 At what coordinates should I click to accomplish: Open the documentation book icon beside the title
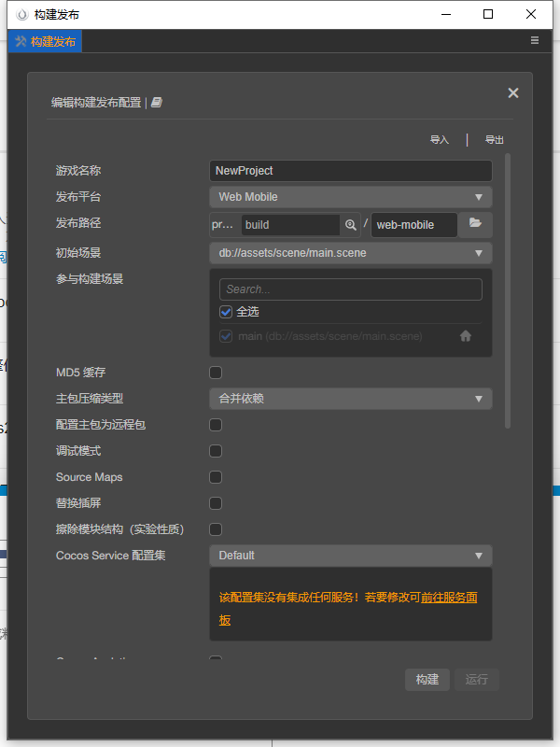(x=157, y=102)
